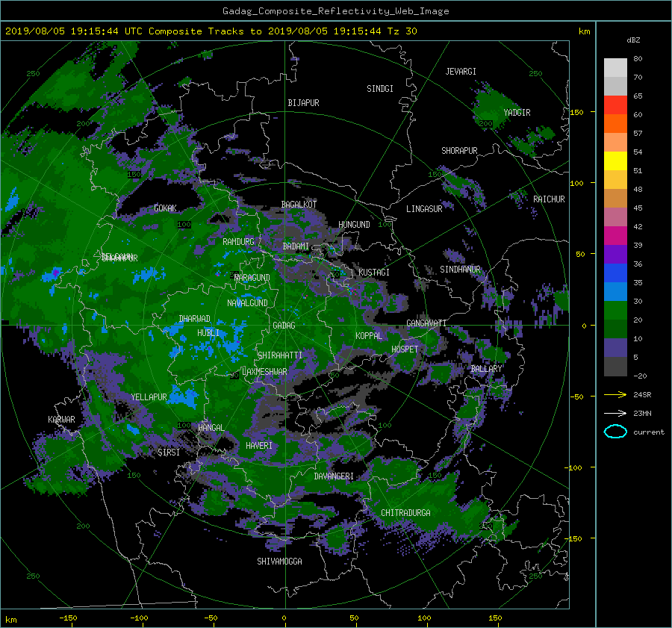Screen dimensions: 672x628
Task: Click the GOKAK city label
Action: [x=165, y=208]
